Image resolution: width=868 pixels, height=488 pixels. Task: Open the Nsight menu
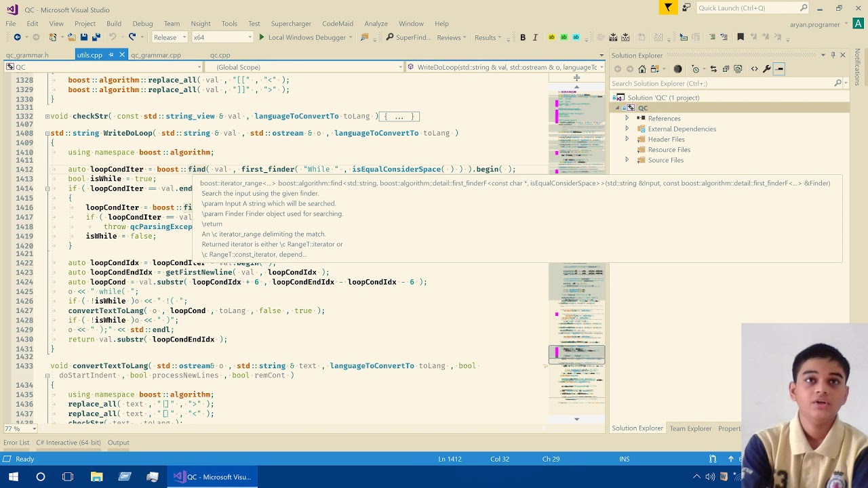[x=201, y=24]
